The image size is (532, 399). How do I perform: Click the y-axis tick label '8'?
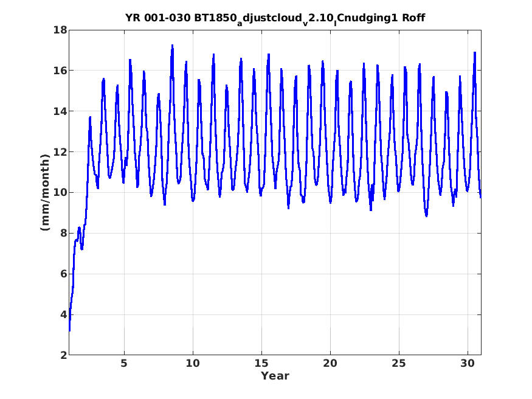[64, 234]
